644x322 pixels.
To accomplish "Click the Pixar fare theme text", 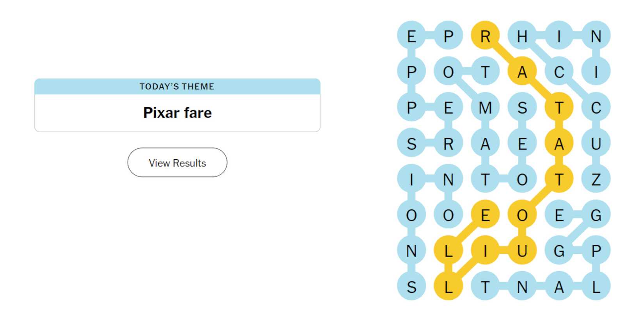I will 177,113.
